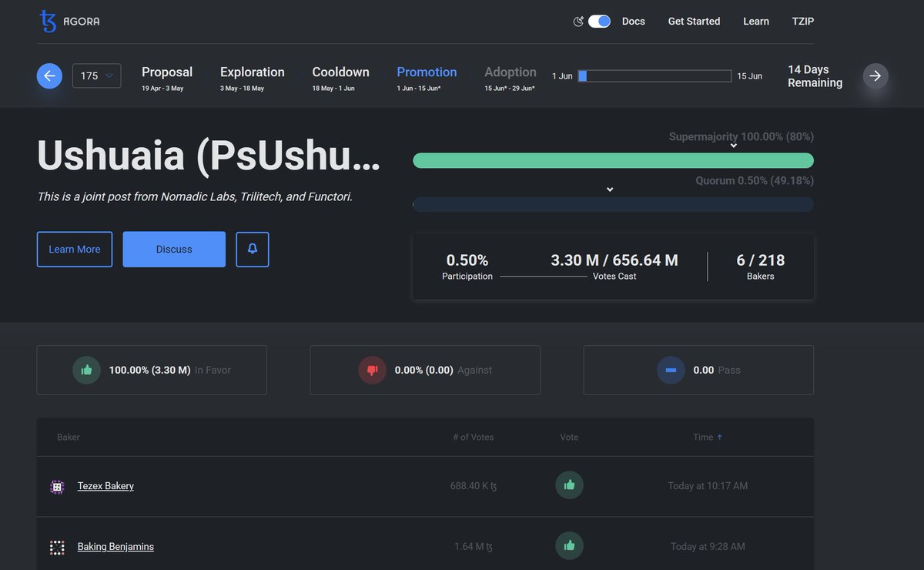Viewport: 924px width, 570px height.
Task: Click the bell notification button
Action: coord(253,250)
